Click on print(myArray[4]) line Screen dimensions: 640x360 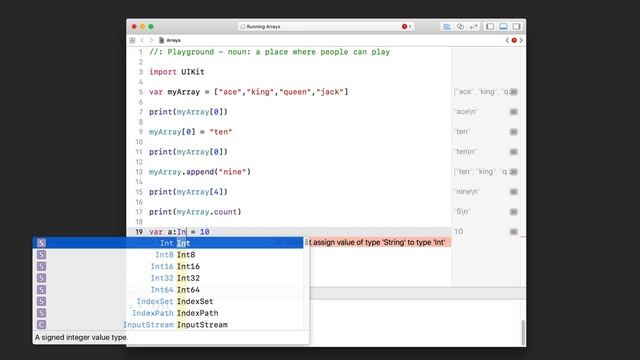(x=188, y=192)
